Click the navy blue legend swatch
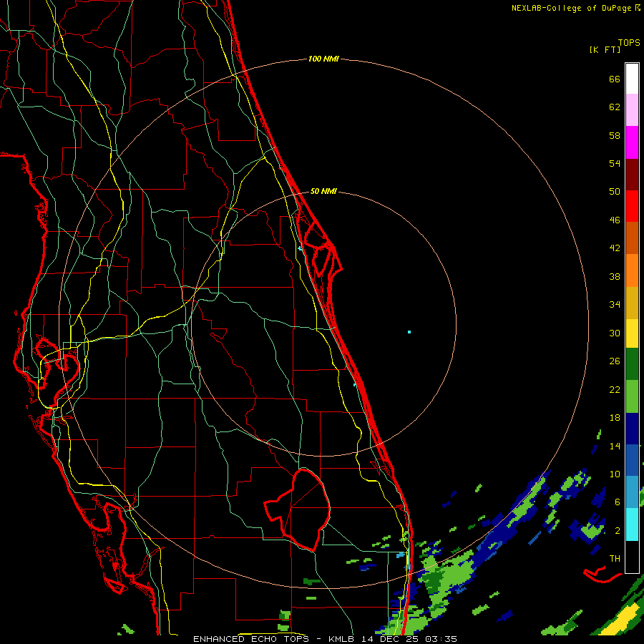The width and height of the screenshot is (644, 644). pos(632,429)
